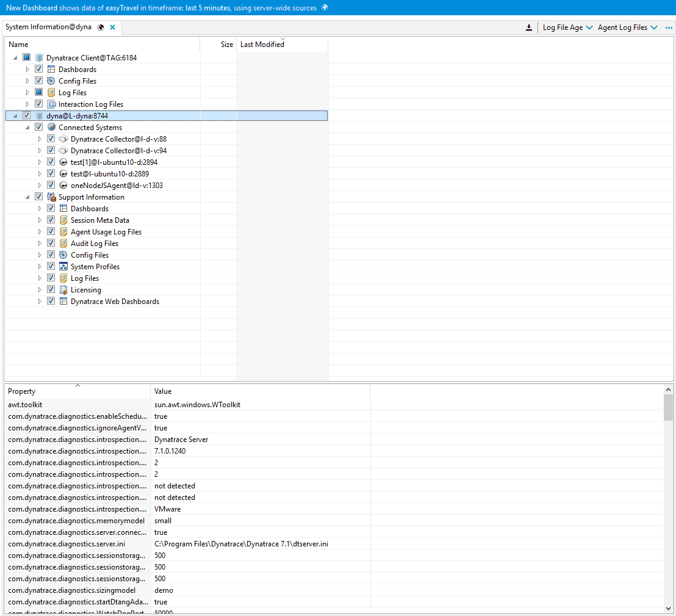Click the Dynatrace Collector@l-d-v:88 icon

63,139
